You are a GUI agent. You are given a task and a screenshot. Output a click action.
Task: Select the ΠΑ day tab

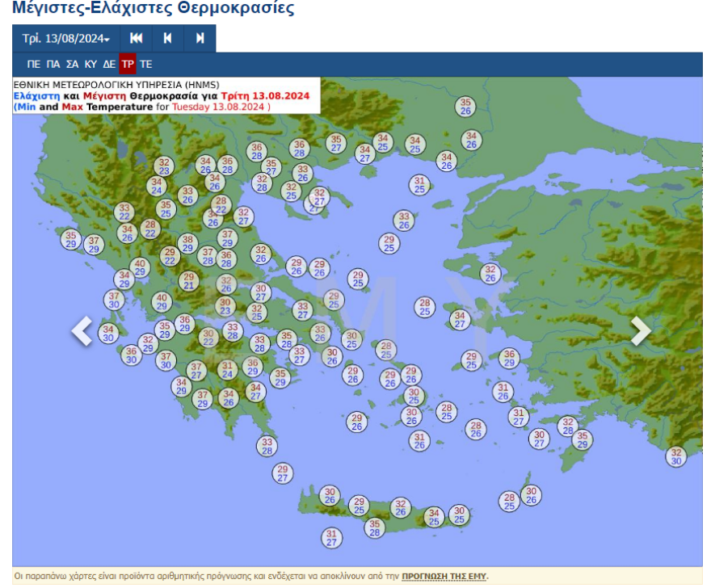[x=53, y=64]
